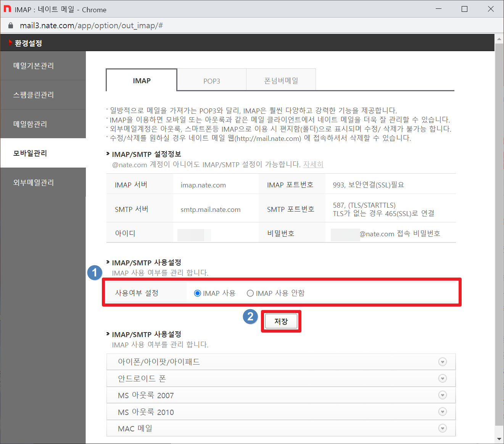Expand the 안드로이드 폰 section
Viewport: 504px width, 444px height.
(x=281, y=378)
